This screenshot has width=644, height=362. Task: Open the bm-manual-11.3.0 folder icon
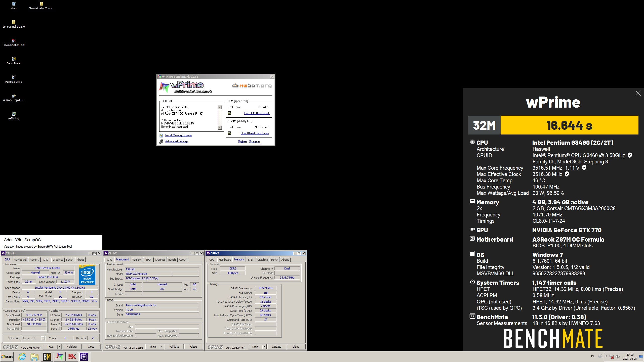14,24
